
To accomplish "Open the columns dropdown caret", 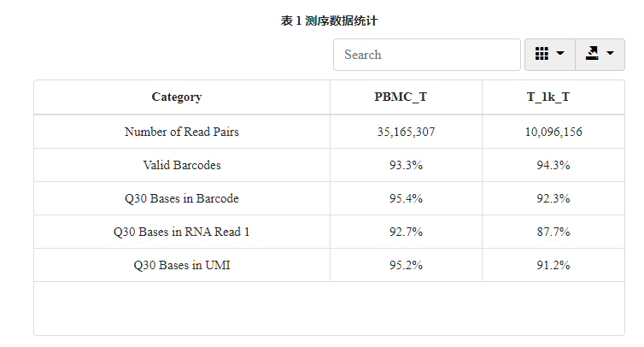I will point(560,53).
